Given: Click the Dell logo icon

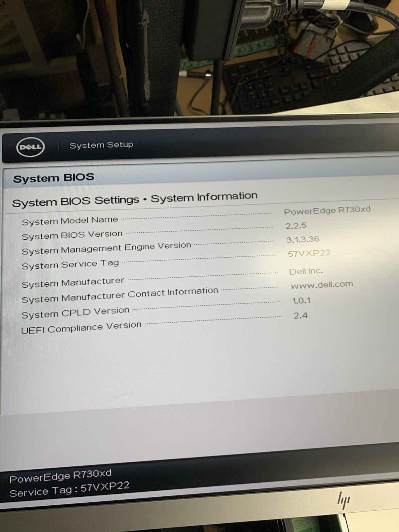Looking at the screenshot, I should (x=30, y=147).
